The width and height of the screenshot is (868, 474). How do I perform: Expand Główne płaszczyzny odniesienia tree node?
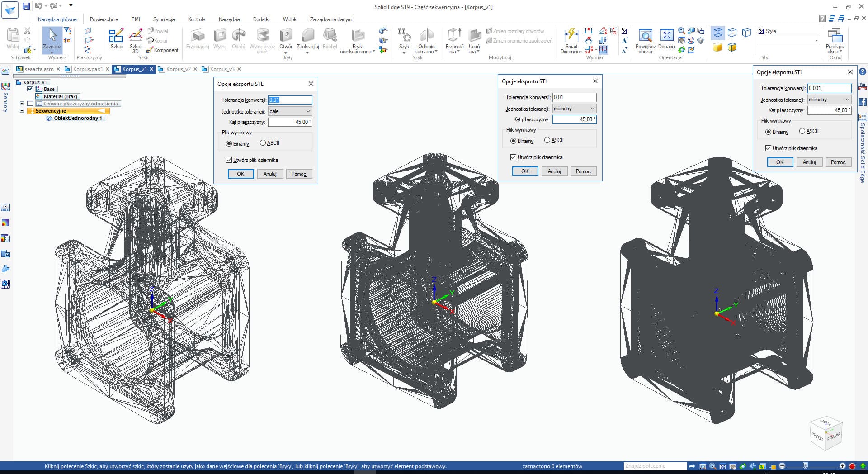pyautogui.click(x=22, y=104)
